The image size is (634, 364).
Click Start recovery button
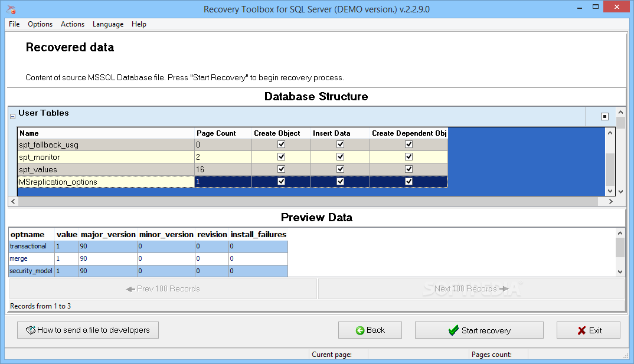click(x=479, y=330)
